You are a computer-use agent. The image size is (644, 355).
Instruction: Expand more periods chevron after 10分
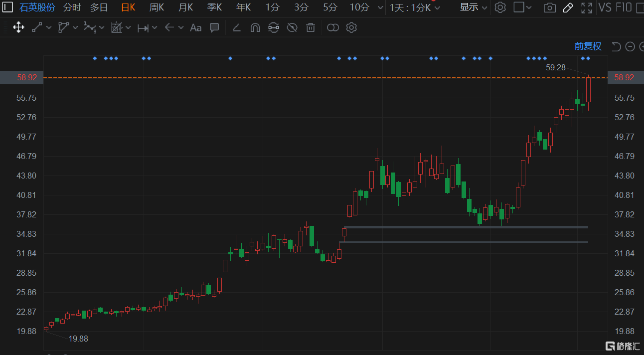[x=380, y=7]
